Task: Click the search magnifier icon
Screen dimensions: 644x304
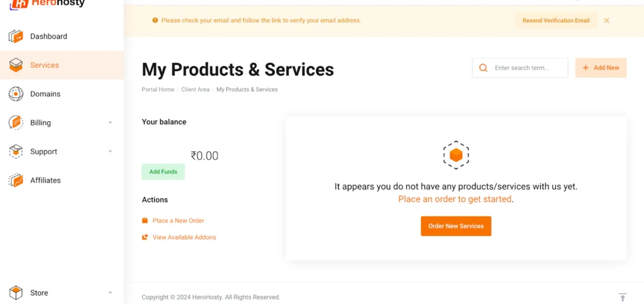Action: pos(483,68)
